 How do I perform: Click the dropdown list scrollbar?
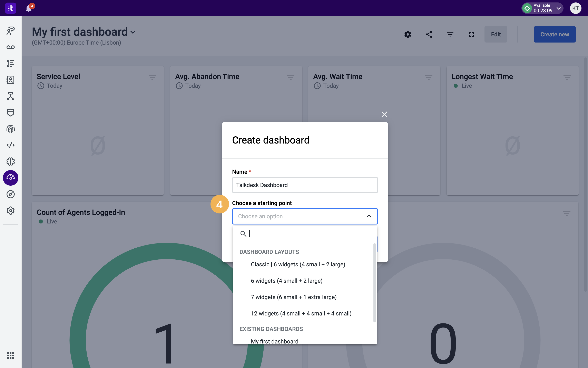[374, 283]
